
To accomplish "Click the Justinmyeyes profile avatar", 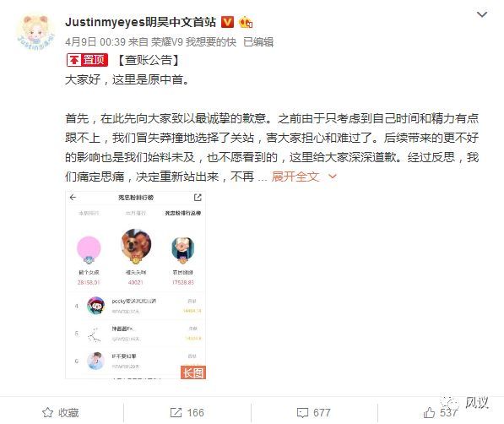I will point(35,32).
